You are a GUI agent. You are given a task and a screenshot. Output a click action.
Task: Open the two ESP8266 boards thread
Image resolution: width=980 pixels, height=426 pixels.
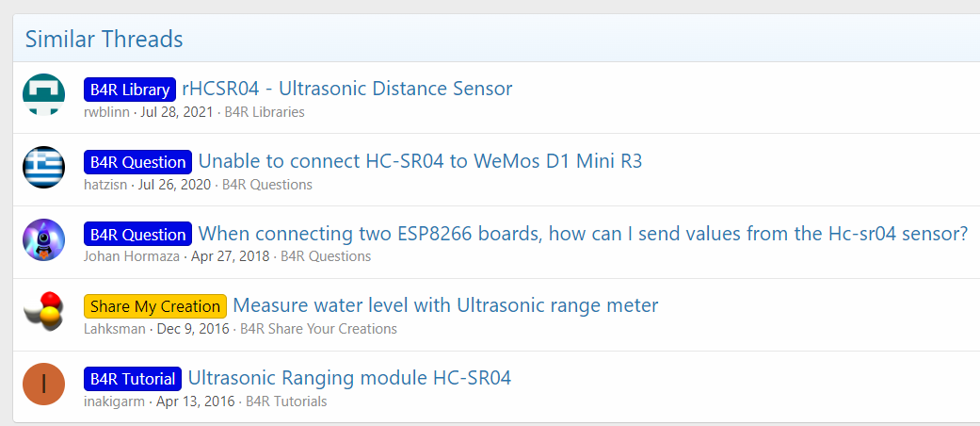tap(582, 234)
